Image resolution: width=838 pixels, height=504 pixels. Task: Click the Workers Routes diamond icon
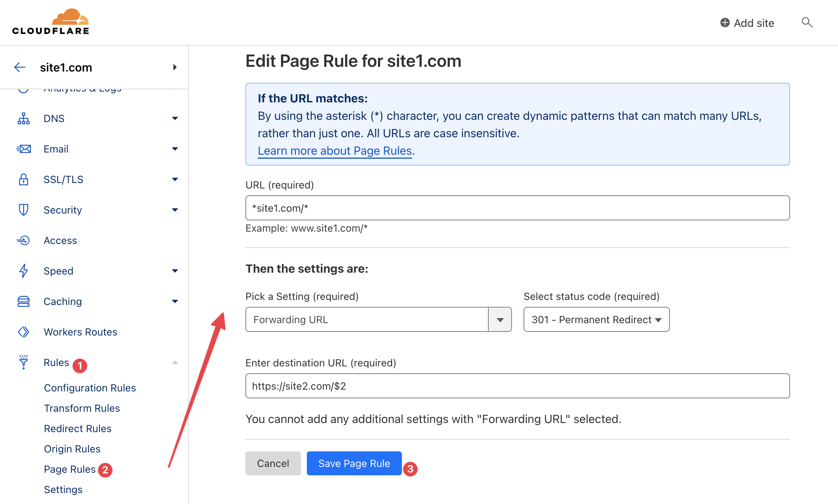pyautogui.click(x=24, y=332)
